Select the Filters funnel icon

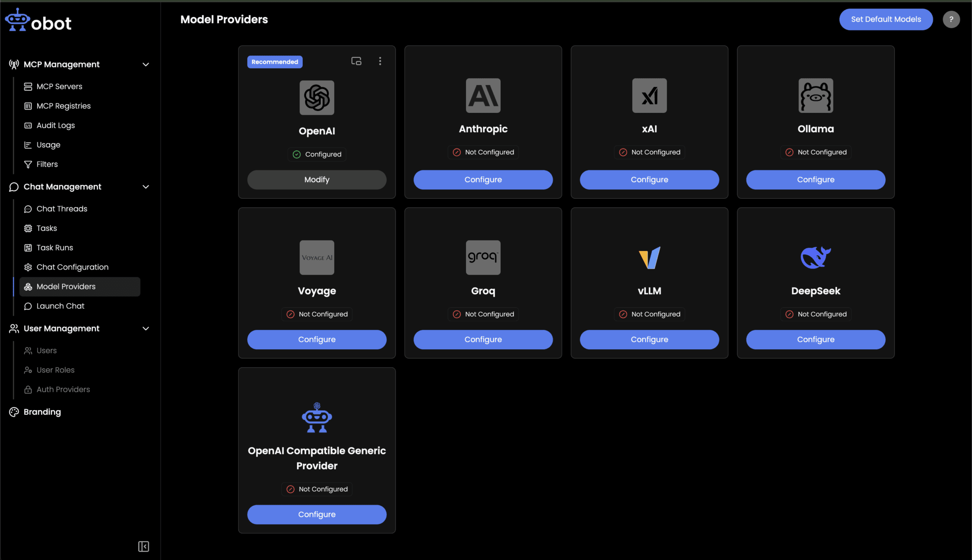(x=28, y=164)
